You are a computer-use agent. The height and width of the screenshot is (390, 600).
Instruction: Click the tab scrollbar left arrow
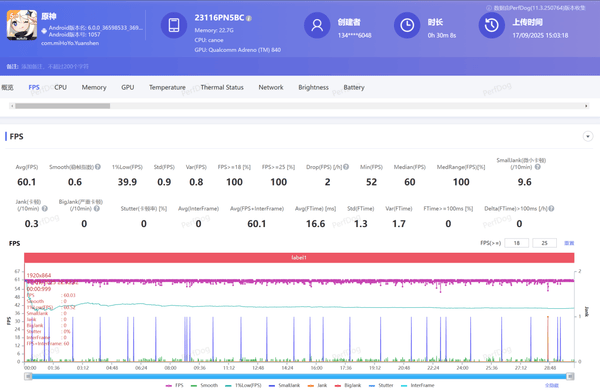pos(12,106)
